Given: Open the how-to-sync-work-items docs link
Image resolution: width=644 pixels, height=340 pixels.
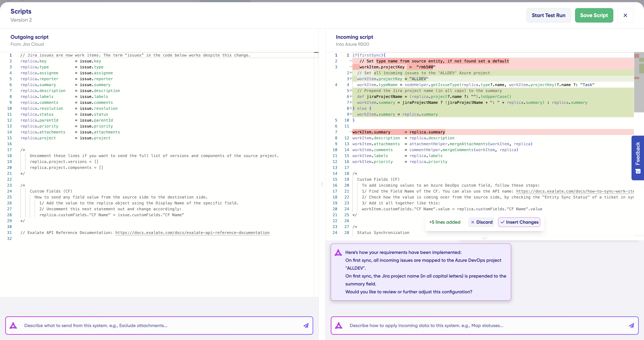Looking at the screenshot, I should tap(575, 191).
